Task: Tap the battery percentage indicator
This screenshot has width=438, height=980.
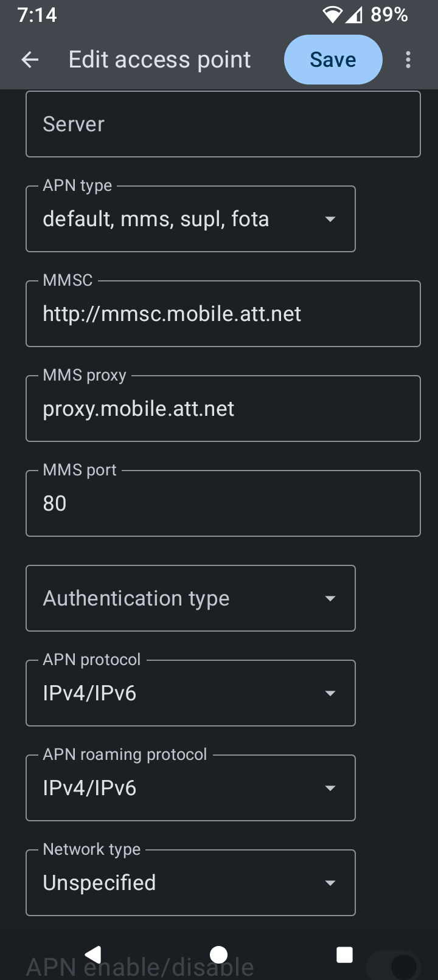Action: coord(389,15)
